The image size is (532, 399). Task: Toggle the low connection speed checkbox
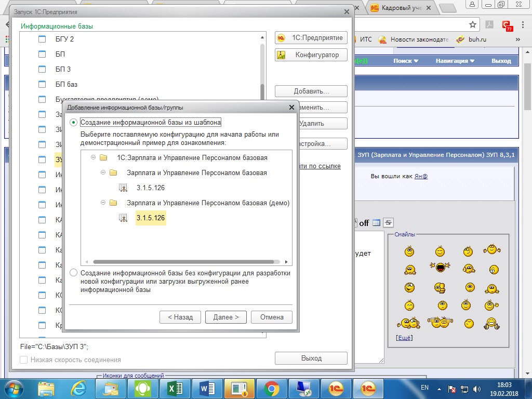pos(23,360)
